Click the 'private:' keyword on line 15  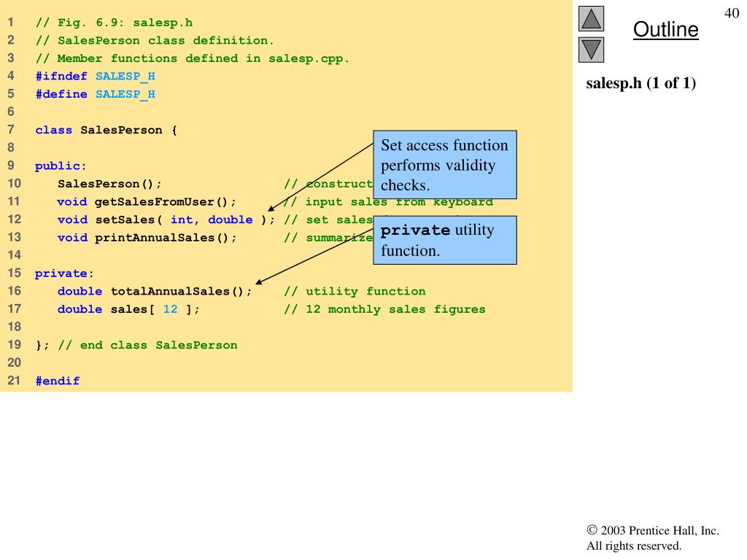(64, 274)
